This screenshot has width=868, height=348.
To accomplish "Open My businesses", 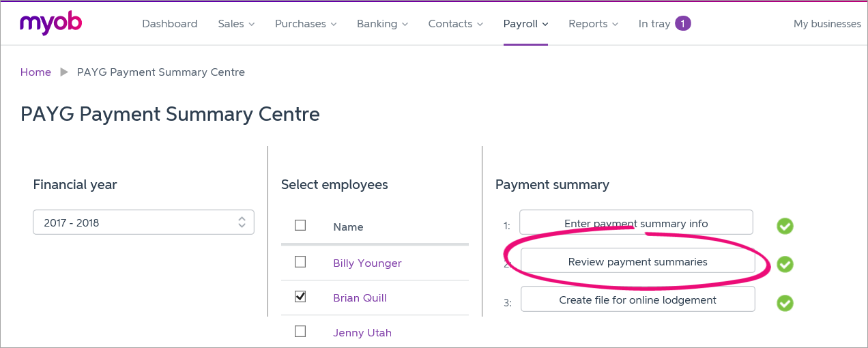I will click(827, 24).
